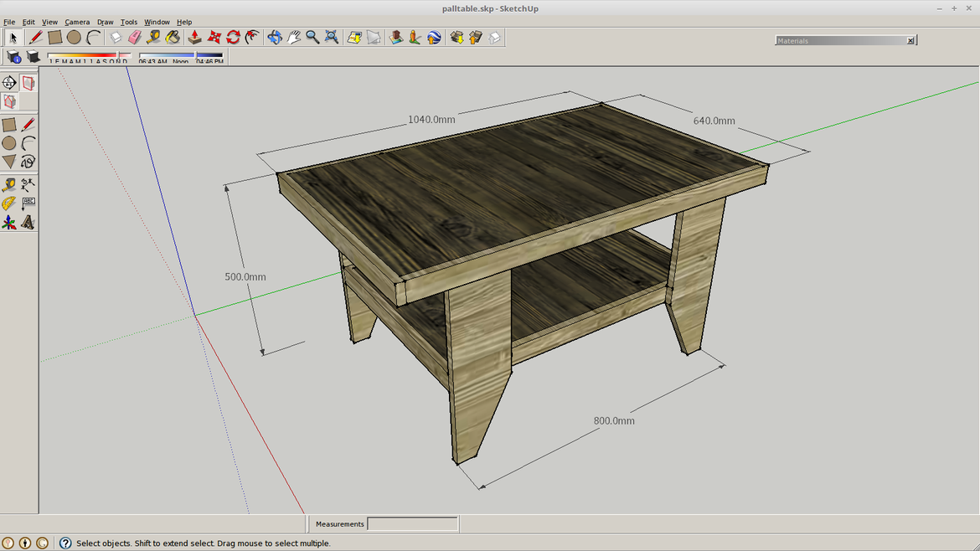The width and height of the screenshot is (980, 551).
Task: Activate the Eraser tool
Action: click(134, 37)
